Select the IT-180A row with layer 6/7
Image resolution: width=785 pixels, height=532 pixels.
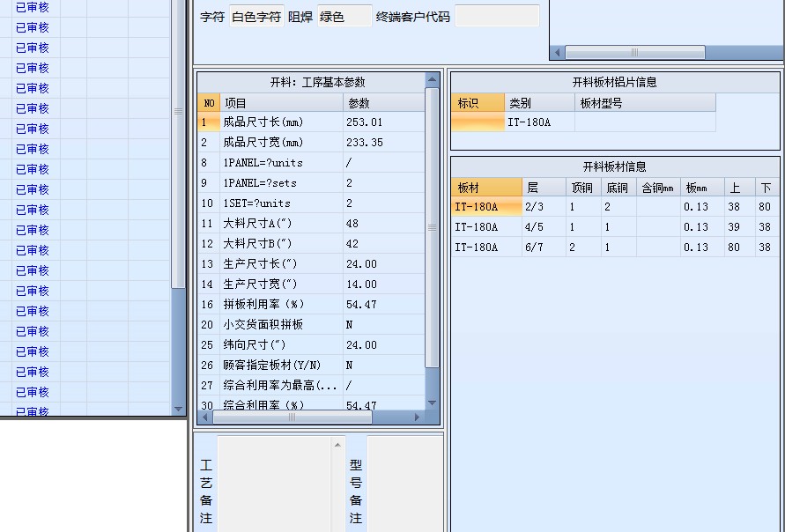pos(615,248)
